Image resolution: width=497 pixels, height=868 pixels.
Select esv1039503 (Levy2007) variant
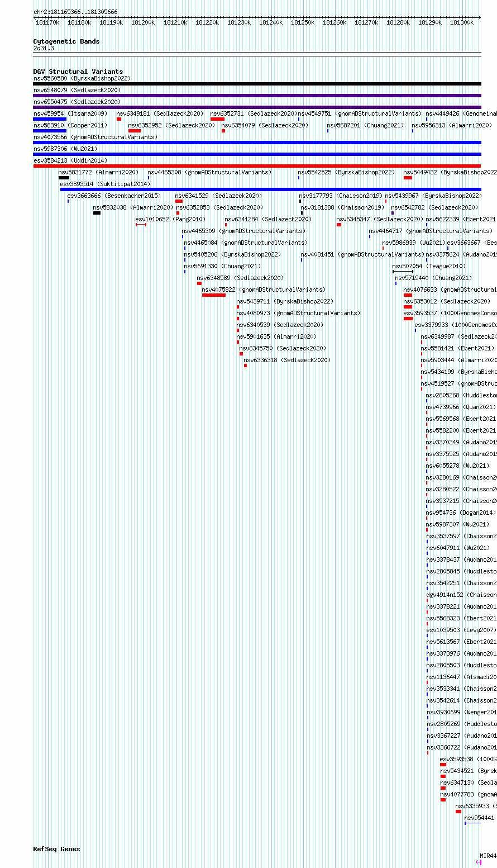click(462, 630)
